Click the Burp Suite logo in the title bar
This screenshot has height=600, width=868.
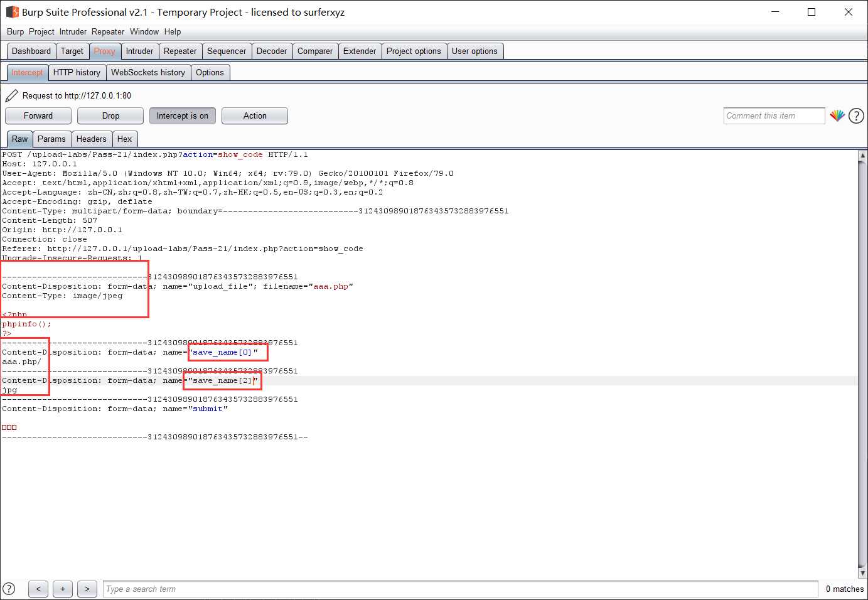pyautogui.click(x=12, y=12)
